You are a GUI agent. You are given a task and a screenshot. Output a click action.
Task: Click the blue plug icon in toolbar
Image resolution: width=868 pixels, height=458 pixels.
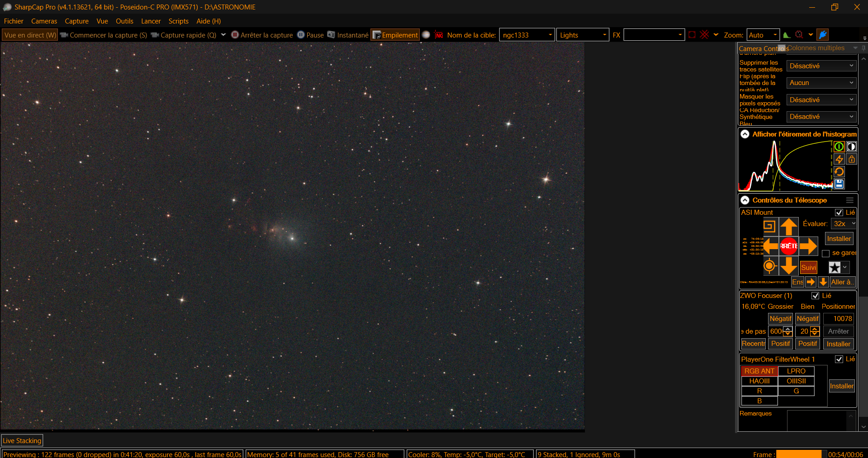tap(823, 35)
